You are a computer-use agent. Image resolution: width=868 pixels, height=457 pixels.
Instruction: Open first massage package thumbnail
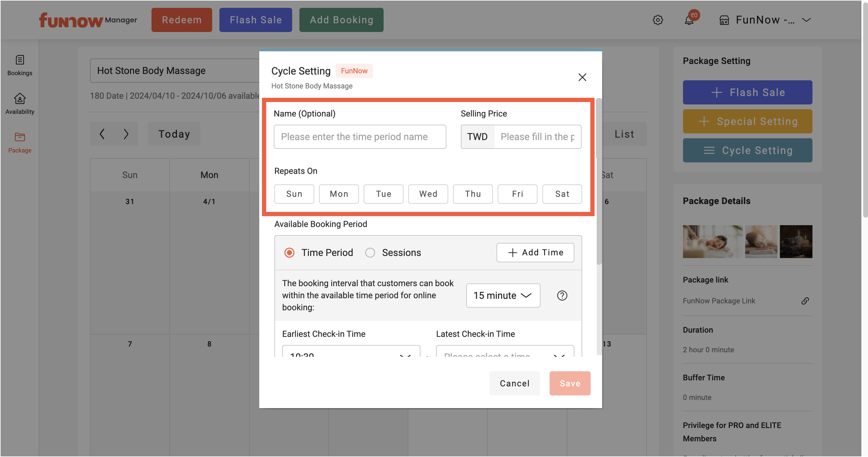tap(712, 241)
